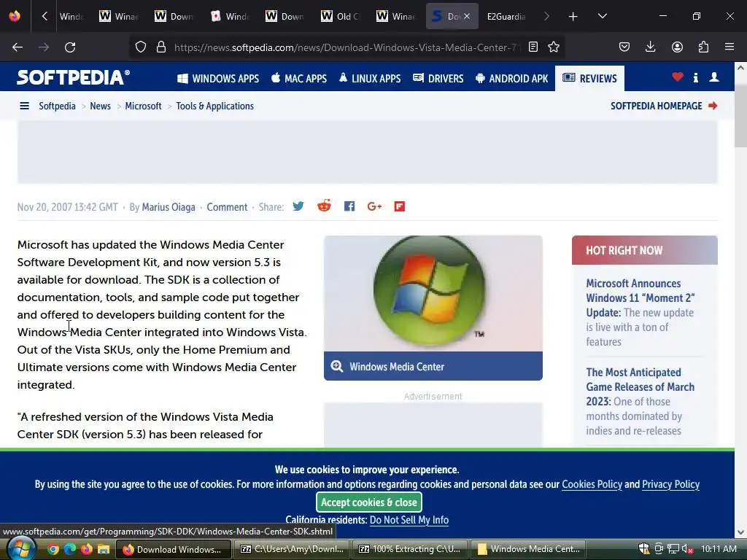Open the Privacy Policy link
Viewport: 747px width, 560px height.
(x=671, y=484)
